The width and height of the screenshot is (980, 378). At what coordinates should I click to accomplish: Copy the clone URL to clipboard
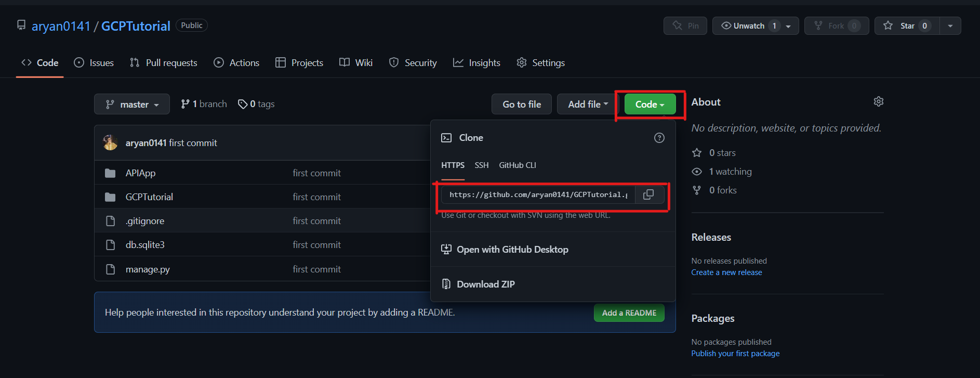click(x=648, y=194)
